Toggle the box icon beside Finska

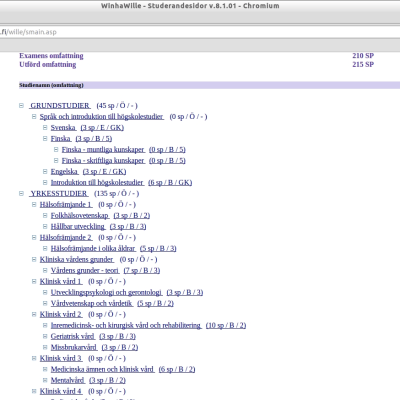click(45, 139)
